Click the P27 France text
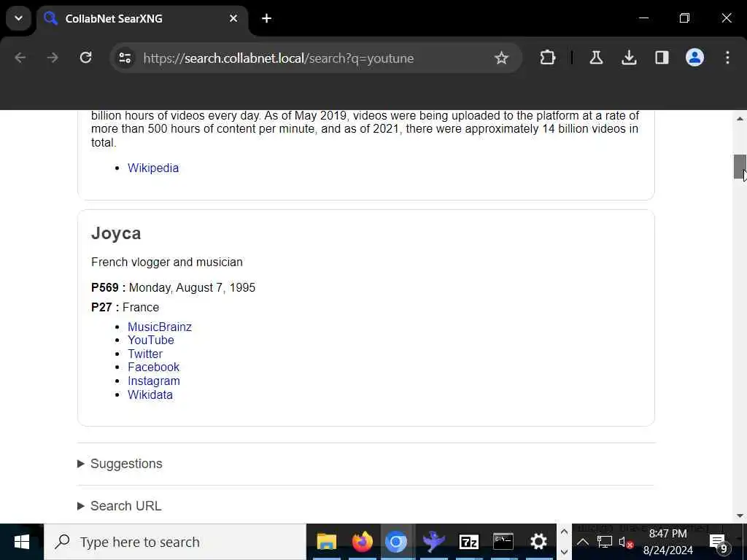Image resolution: width=747 pixels, height=560 pixels. pos(125,308)
